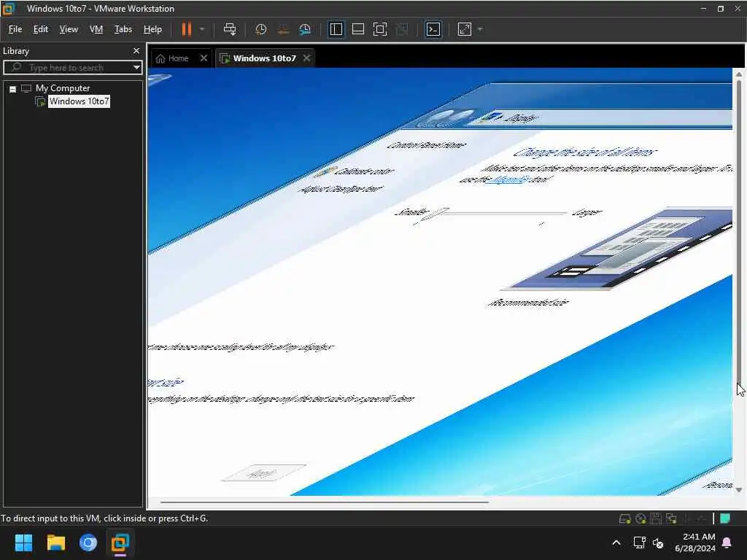Click the scroll down arrow of VM view
Viewport: 747px width, 560px height.
coord(739,490)
